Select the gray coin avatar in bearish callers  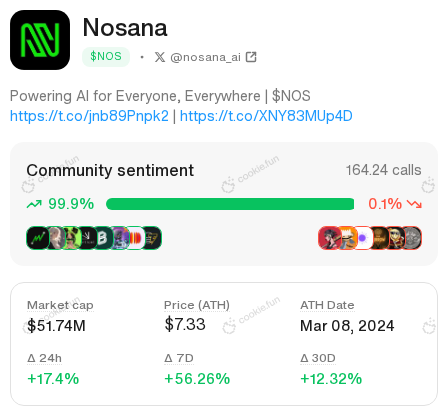click(x=412, y=238)
